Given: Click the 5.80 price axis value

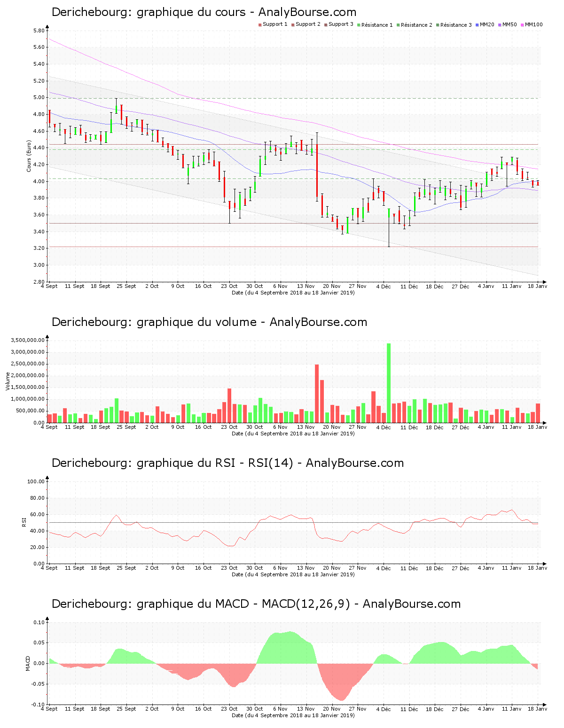Looking at the screenshot, I should tap(39, 31).
